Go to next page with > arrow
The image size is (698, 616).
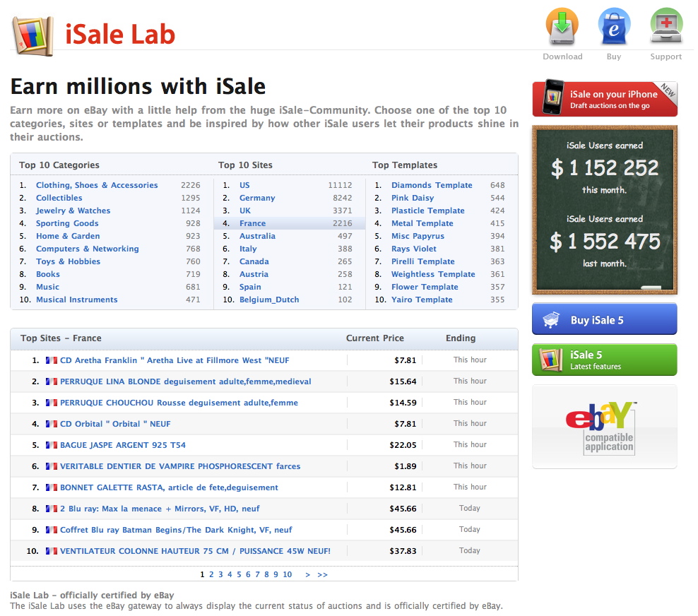307,574
